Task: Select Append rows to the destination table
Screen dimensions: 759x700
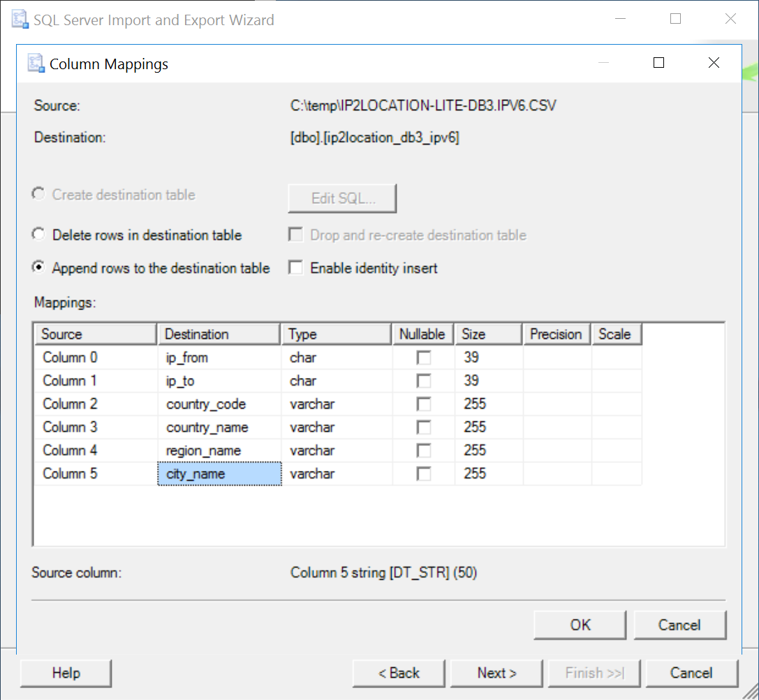Action: [x=40, y=268]
